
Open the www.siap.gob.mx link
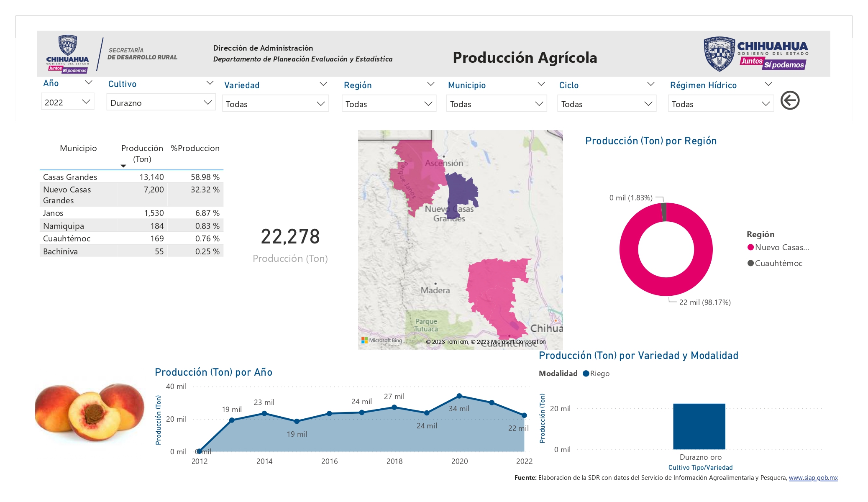813,478
